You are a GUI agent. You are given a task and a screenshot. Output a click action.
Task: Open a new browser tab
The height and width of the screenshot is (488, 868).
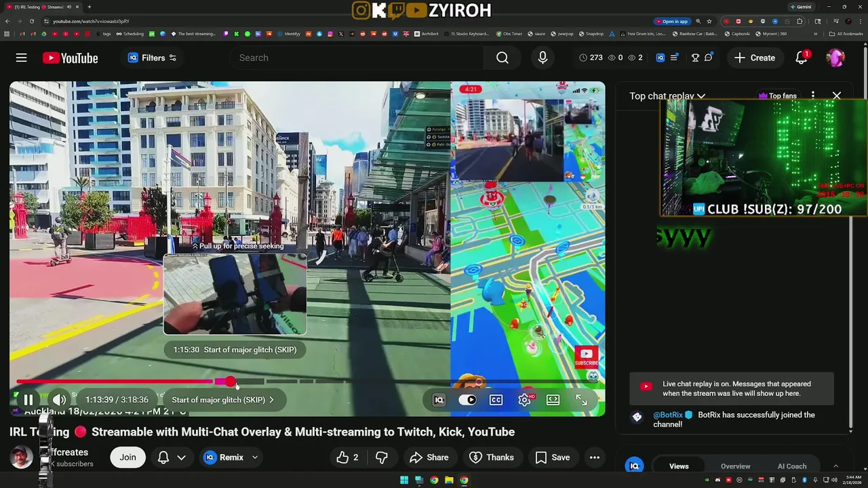coord(90,7)
